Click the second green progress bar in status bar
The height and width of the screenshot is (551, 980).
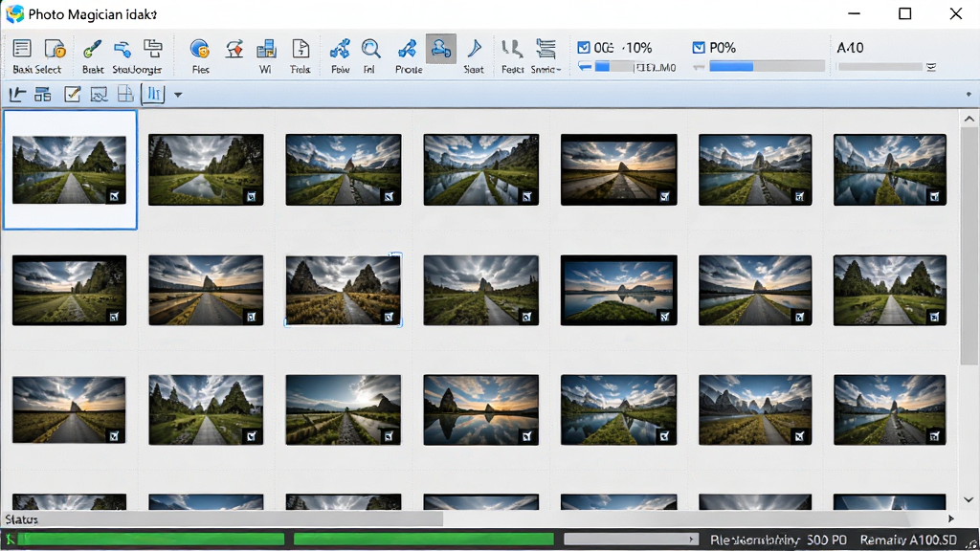424,540
